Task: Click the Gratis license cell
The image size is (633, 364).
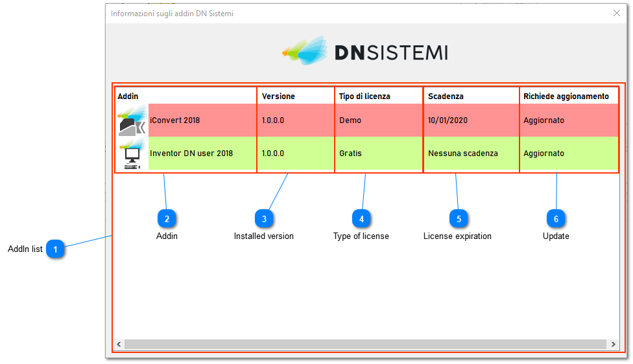Action: (350, 154)
